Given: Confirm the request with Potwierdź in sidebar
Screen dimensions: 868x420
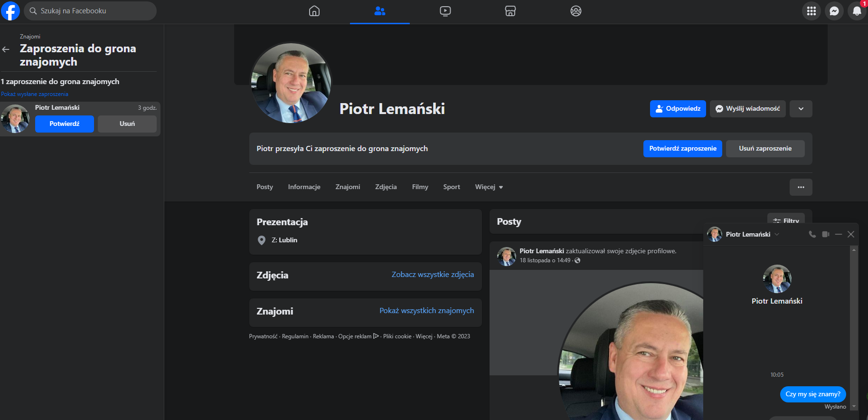Looking at the screenshot, I should point(65,124).
